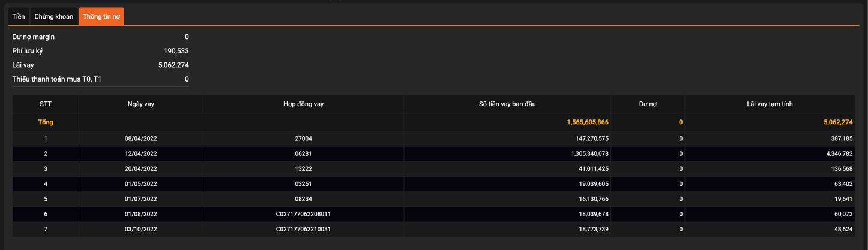Viewport: 868px width, 250px height.
Task: Click the Dư nợ column header
Action: (648, 104)
